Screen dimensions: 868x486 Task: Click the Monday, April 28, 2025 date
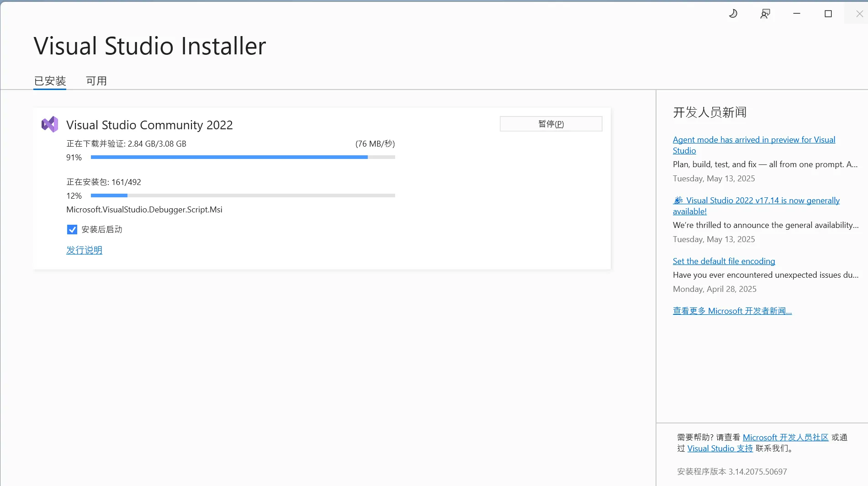coord(715,289)
